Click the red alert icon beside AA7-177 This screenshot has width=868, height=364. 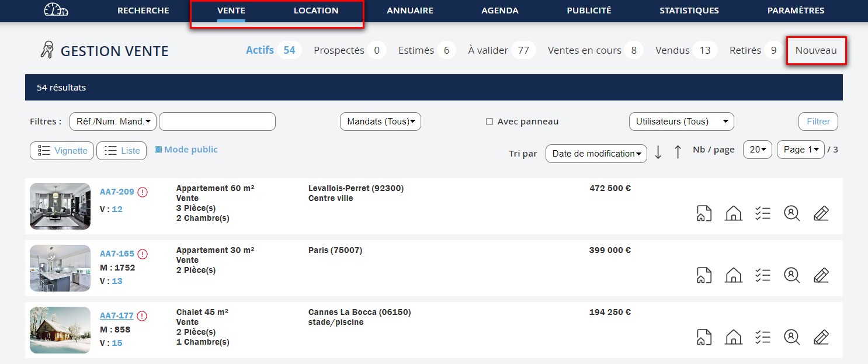tap(143, 316)
